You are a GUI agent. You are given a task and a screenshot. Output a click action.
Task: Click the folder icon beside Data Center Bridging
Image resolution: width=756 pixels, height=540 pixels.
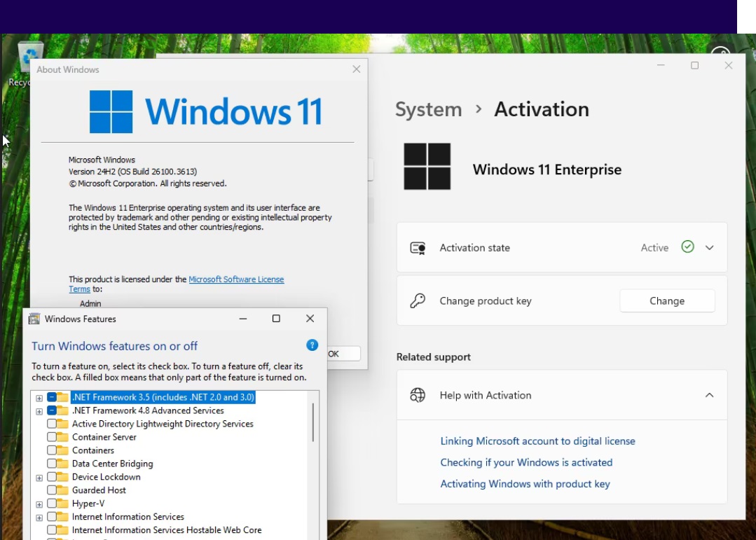(62, 464)
